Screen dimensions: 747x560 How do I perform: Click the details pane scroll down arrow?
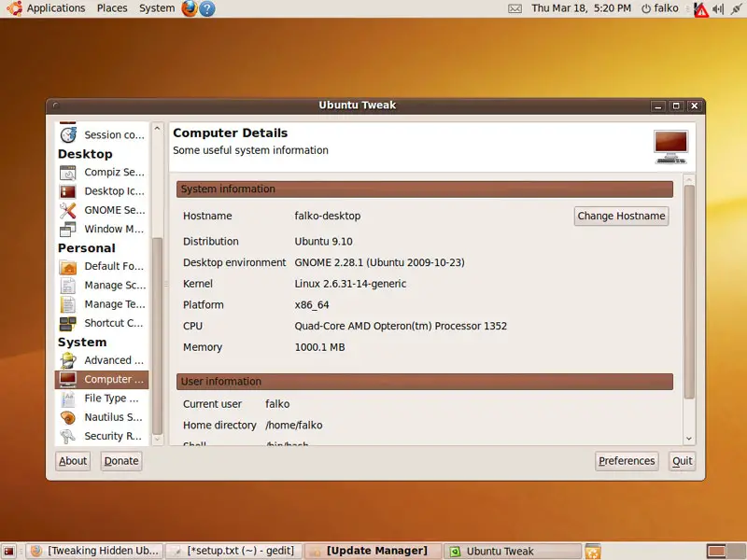pos(689,439)
